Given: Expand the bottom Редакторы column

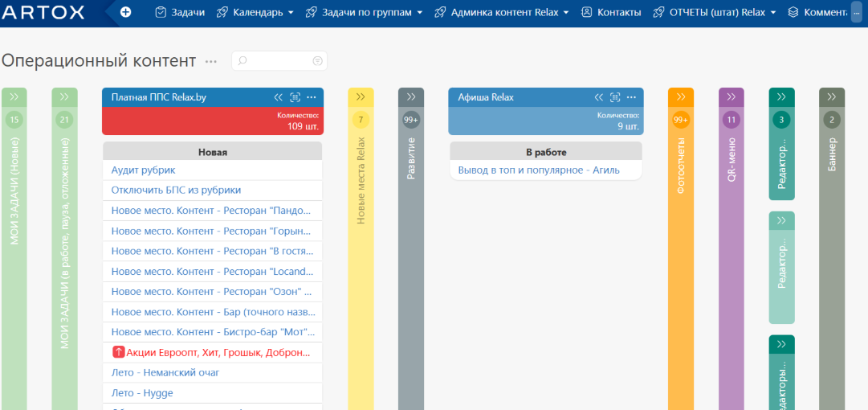Looking at the screenshot, I should (781, 344).
